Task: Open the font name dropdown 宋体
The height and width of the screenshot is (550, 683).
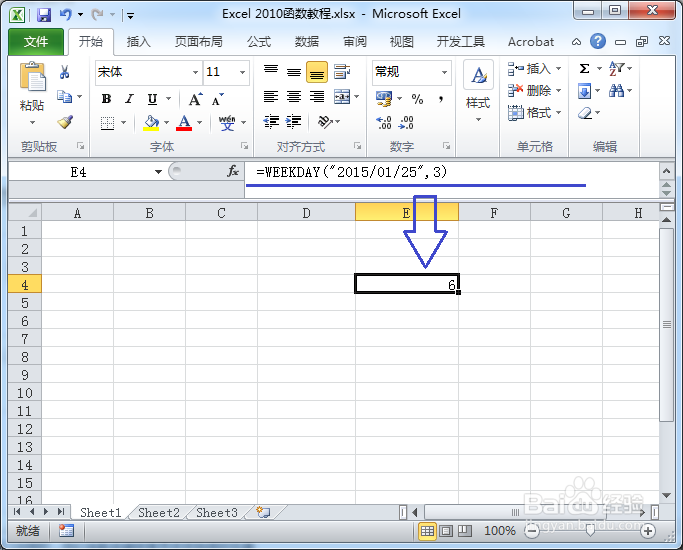Action: 196,72
